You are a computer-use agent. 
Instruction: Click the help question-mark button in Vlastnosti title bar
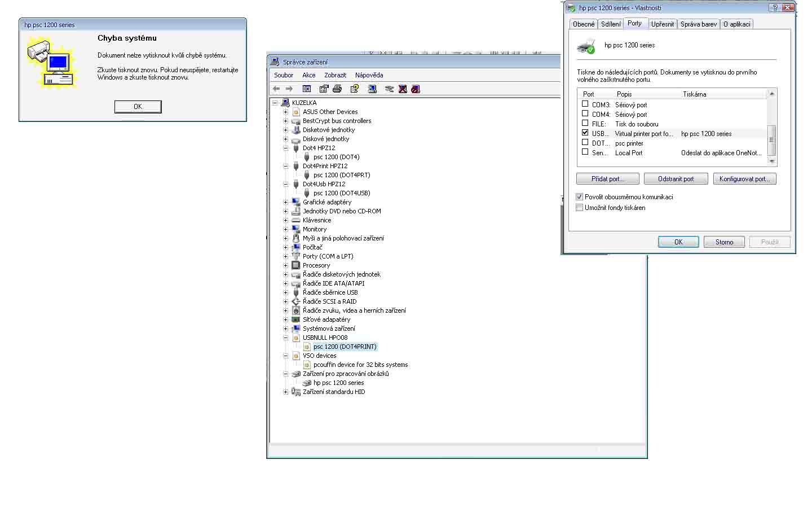click(x=775, y=8)
